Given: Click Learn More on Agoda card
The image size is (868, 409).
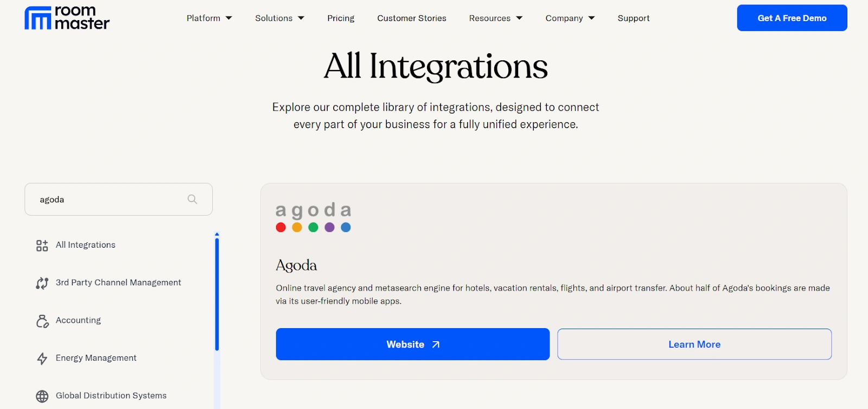Looking at the screenshot, I should [694, 344].
